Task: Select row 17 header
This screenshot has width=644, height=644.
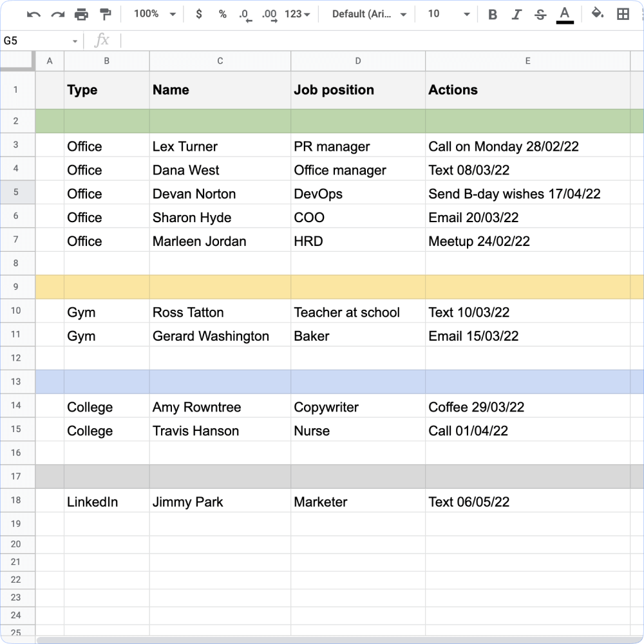Action: click(17, 477)
